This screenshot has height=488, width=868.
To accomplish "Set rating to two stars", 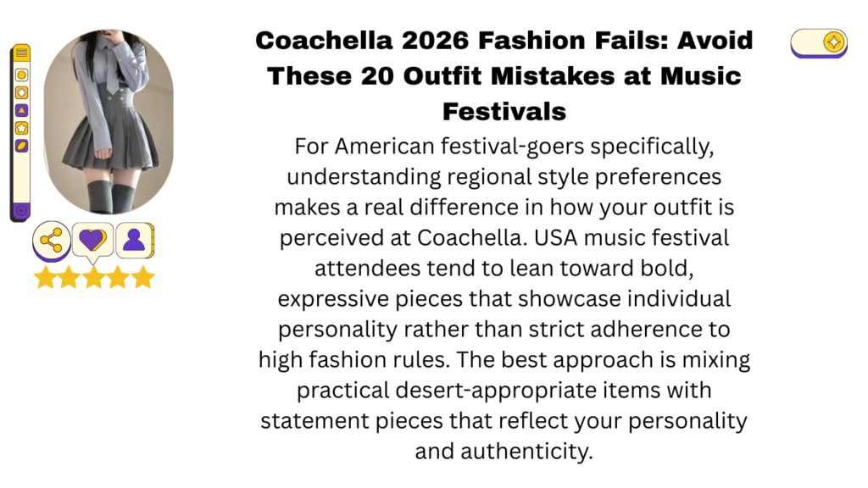I will (x=69, y=277).
